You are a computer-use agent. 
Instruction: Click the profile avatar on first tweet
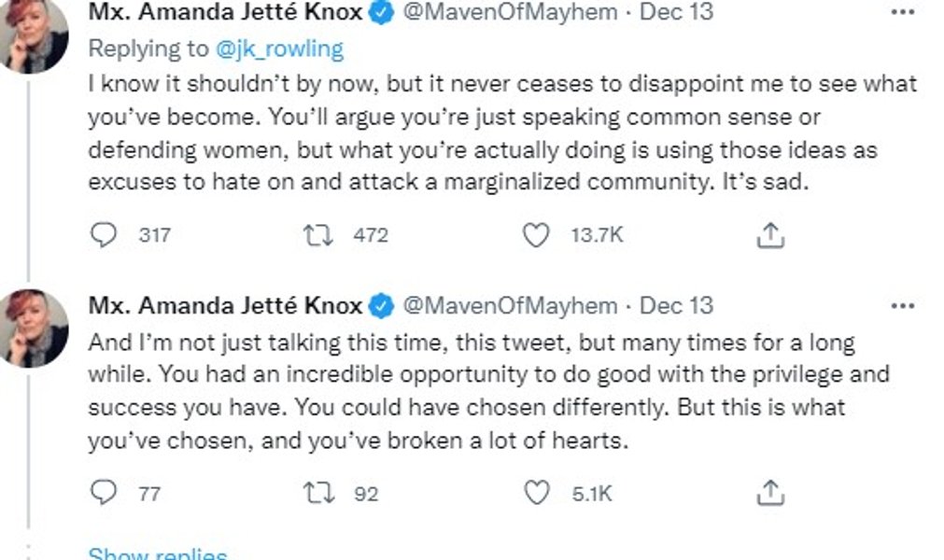click(36, 34)
